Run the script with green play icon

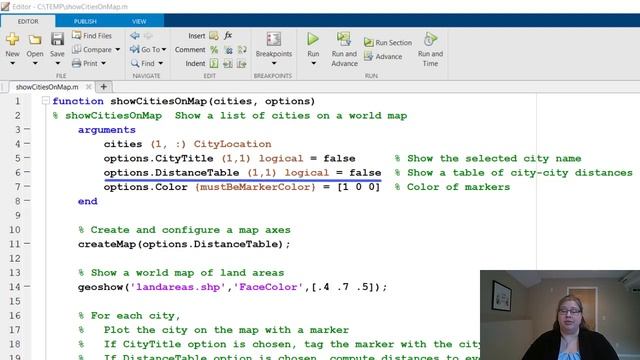[x=313, y=39]
